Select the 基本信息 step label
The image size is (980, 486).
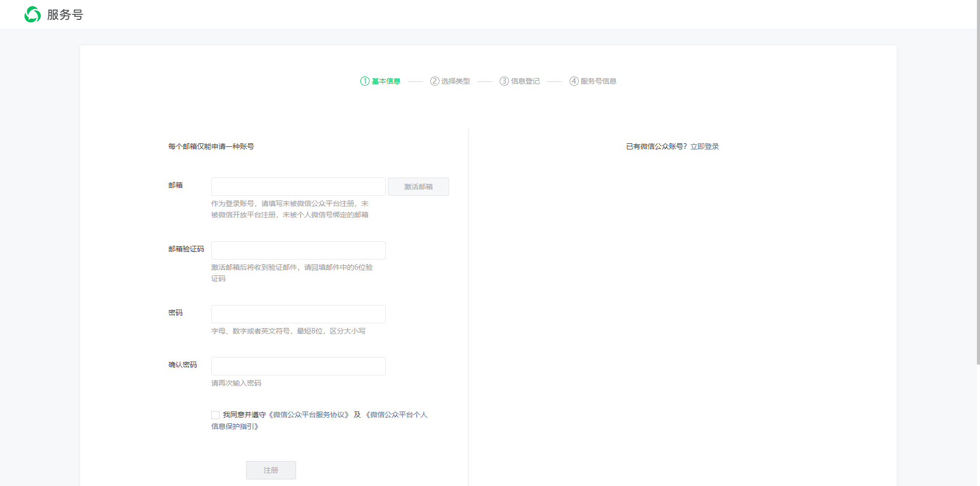tap(386, 81)
